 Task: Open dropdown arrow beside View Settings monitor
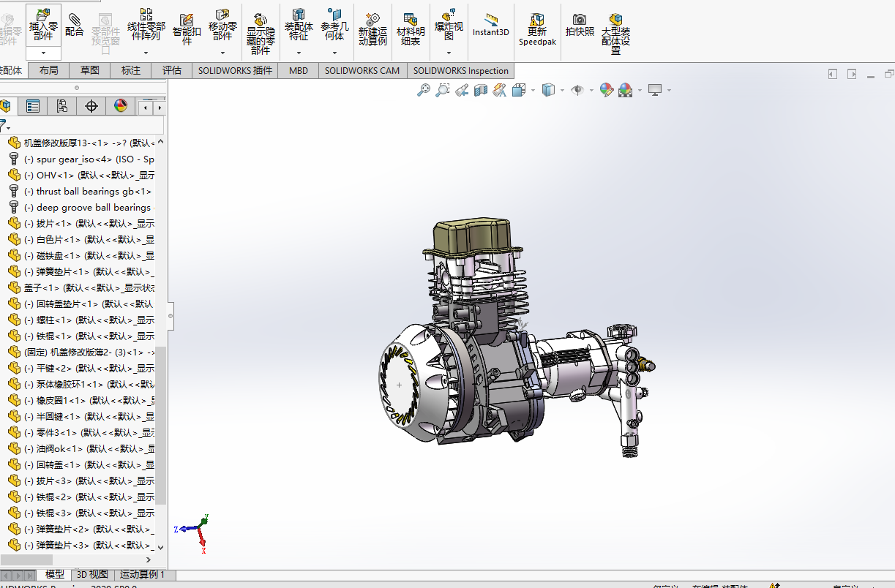(x=669, y=91)
